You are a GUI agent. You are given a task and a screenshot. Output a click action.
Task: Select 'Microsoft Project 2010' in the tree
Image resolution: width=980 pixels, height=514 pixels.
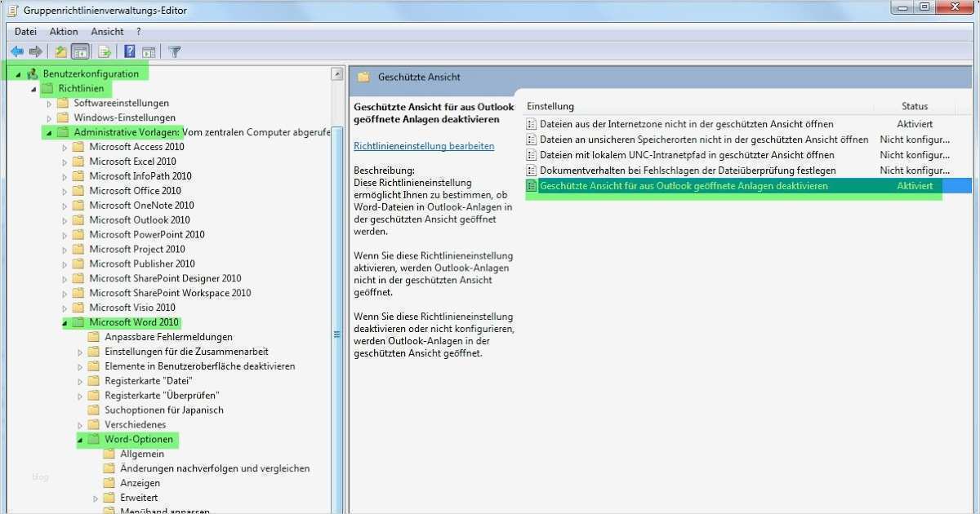[x=137, y=249]
